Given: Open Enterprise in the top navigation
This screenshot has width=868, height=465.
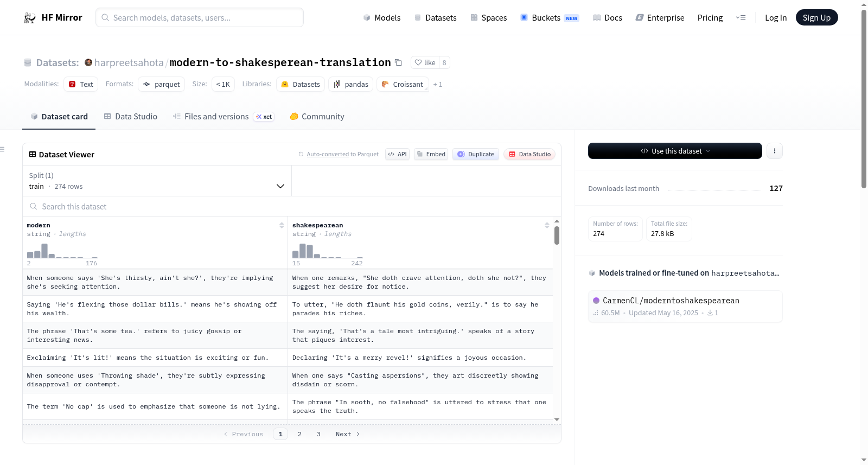Looking at the screenshot, I should coord(660,18).
